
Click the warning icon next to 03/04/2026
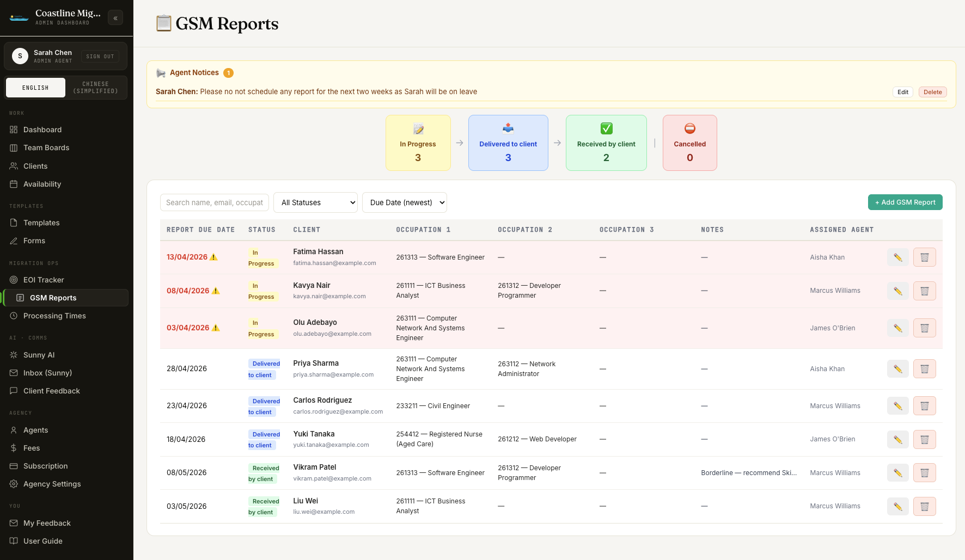(216, 328)
